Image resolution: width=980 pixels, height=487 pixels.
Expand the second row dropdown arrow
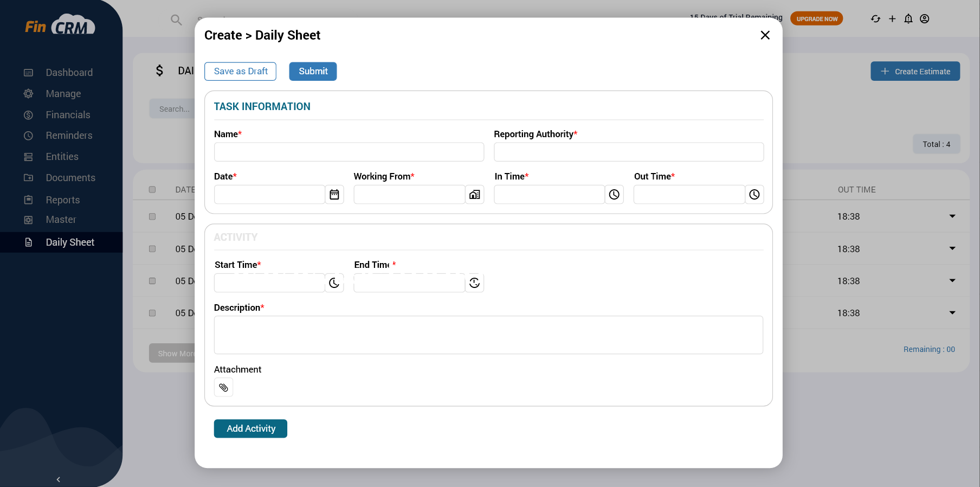pyautogui.click(x=952, y=248)
